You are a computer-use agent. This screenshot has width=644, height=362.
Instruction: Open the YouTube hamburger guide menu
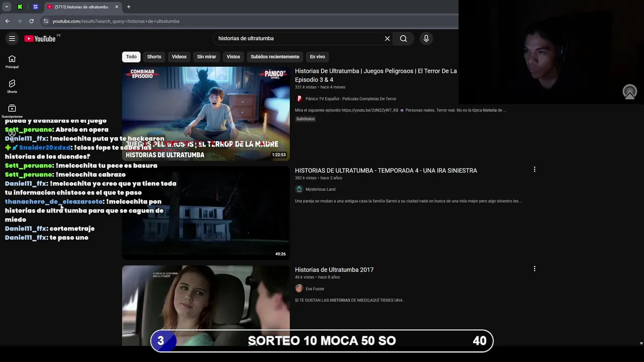pyautogui.click(x=12, y=39)
